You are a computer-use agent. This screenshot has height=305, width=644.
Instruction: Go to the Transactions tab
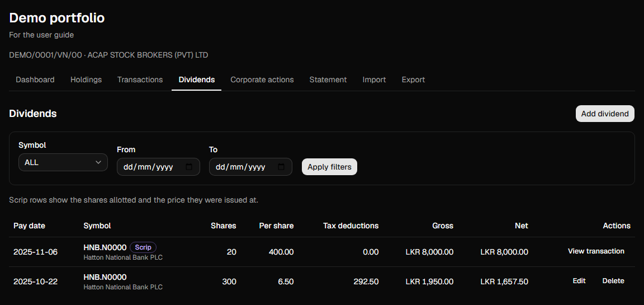pyautogui.click(x=140, y=79)
